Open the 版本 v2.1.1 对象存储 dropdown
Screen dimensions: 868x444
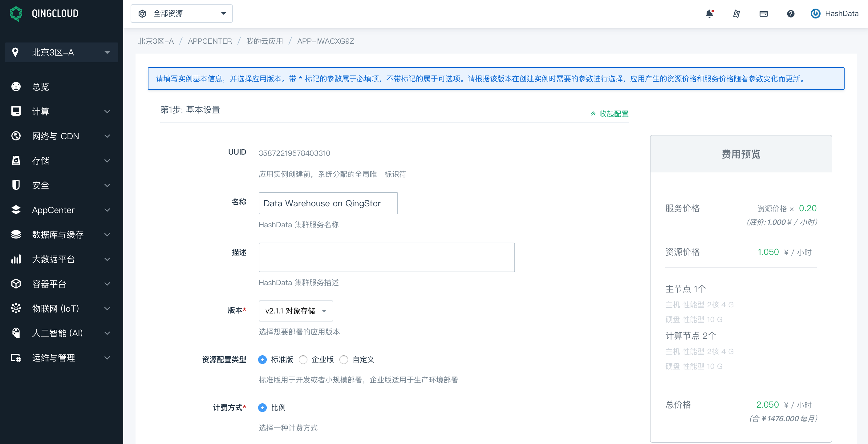pos(296,311)
